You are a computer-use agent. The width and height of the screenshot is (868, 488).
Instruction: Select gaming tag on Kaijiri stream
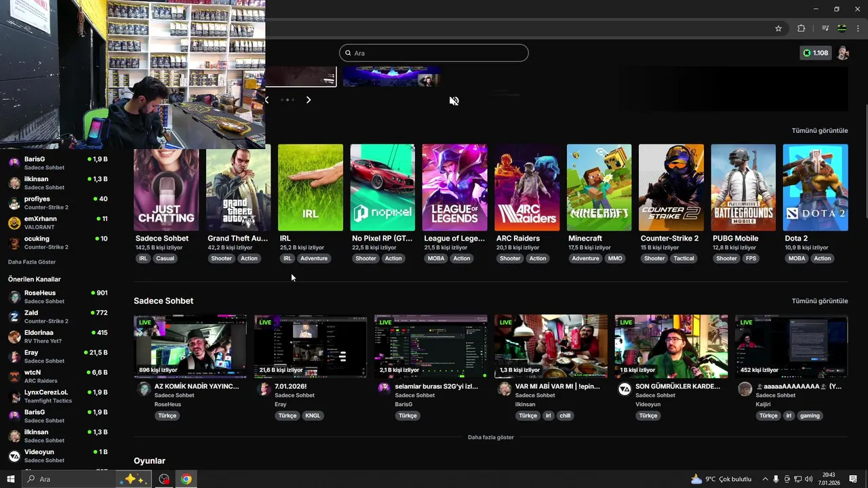(x=810, y=415)
